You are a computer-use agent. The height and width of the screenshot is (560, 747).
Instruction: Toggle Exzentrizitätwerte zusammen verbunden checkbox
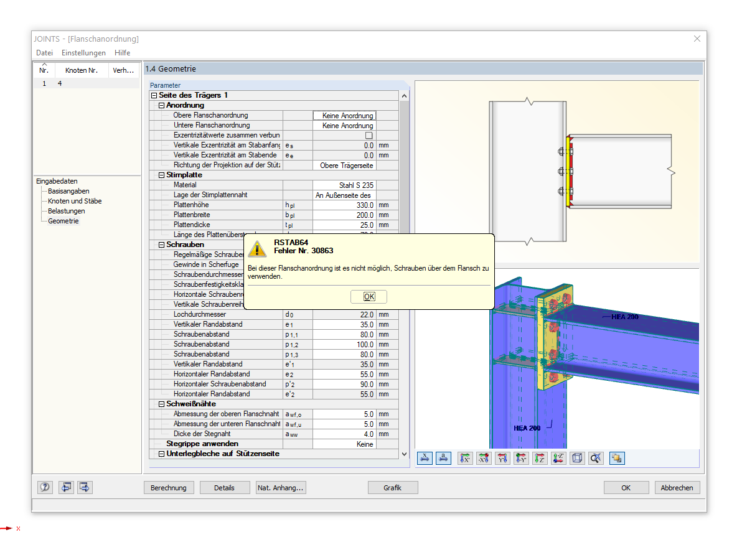[x=369, y=135]
